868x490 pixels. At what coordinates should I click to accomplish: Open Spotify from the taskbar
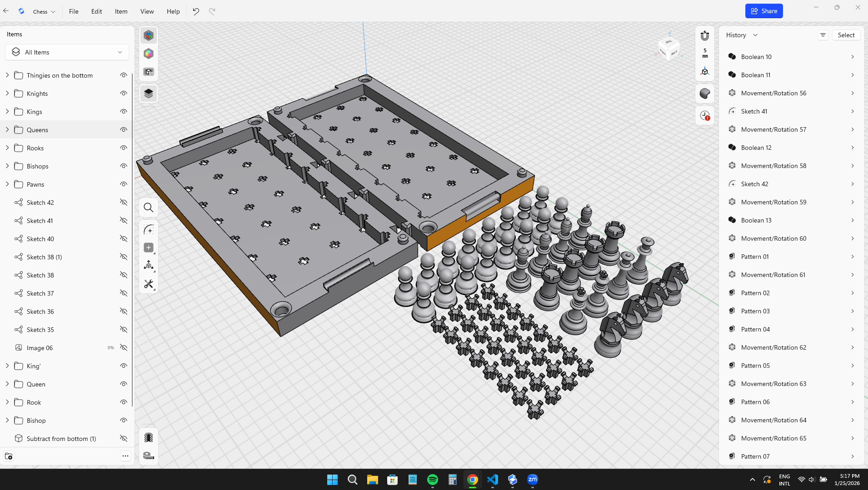coord(433,480)
